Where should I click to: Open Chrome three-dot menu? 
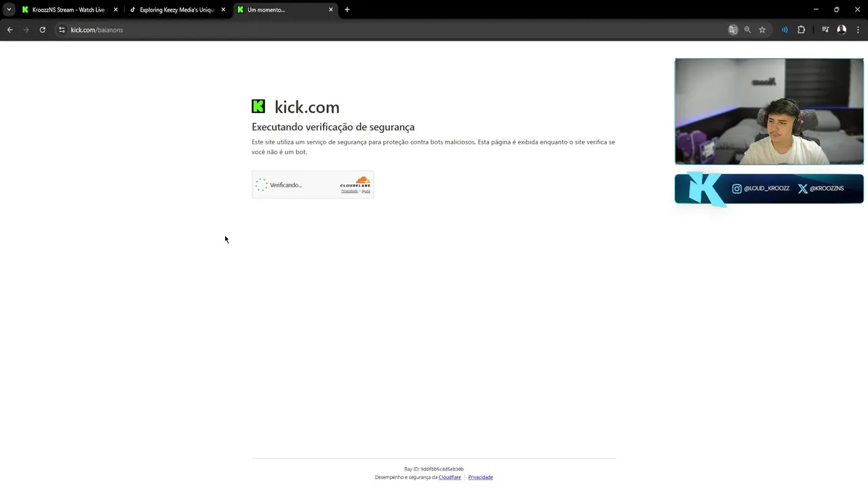tap(858, 30)
